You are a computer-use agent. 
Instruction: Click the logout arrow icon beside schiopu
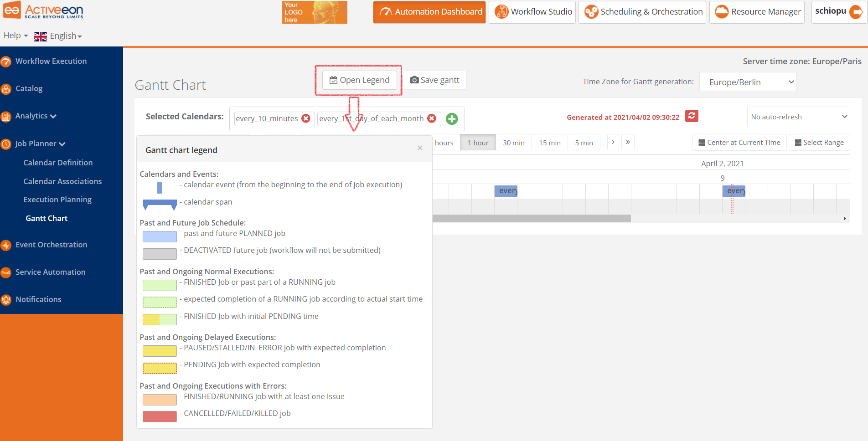[x=856, y=11]
